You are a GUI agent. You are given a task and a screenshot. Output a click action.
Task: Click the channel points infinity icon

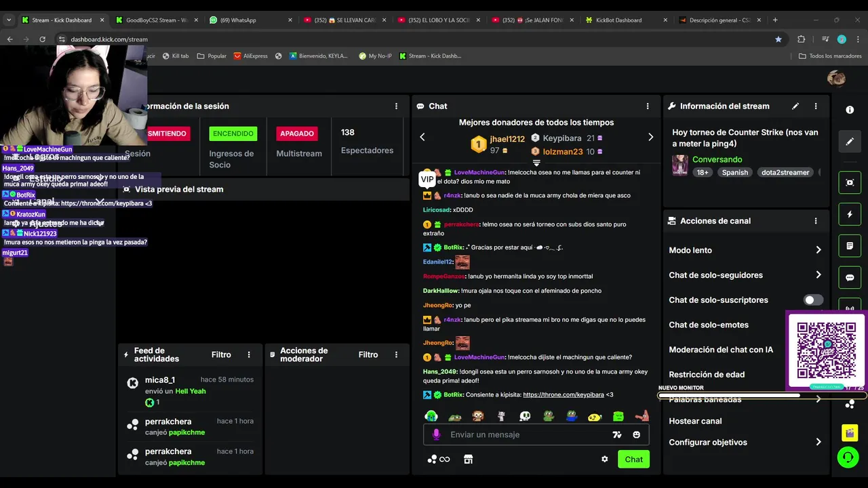[438, 459]
